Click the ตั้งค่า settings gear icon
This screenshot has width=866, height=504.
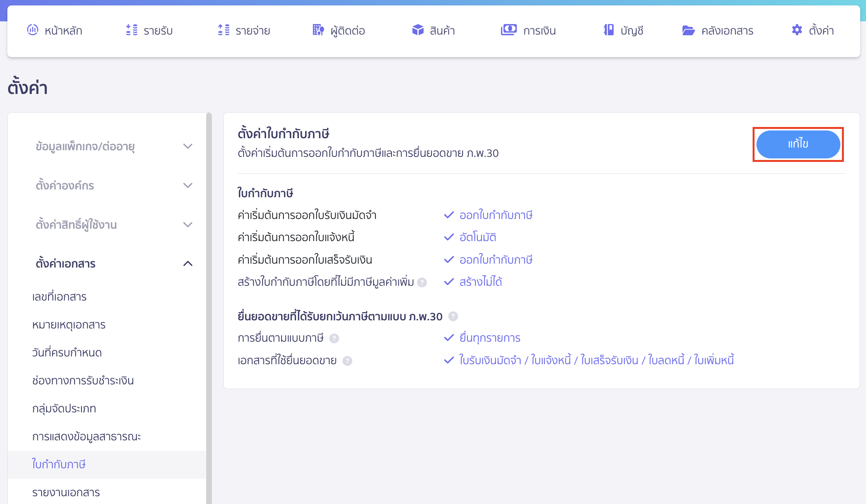point(796,30)
